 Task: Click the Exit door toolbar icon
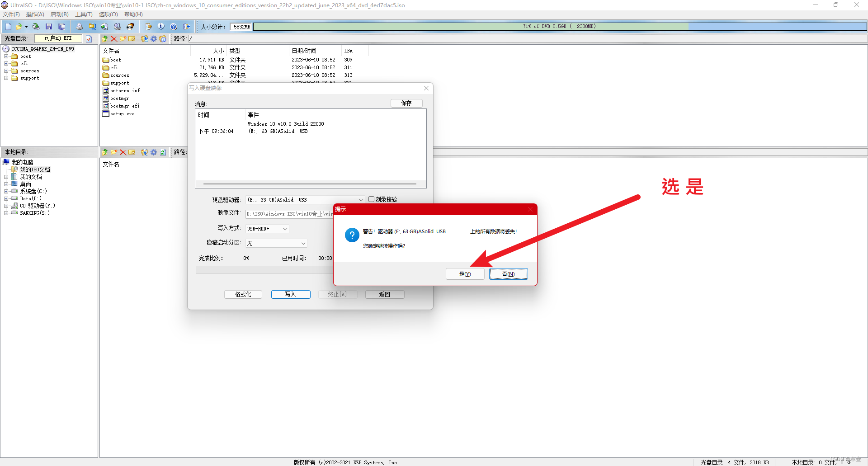[x=186, y=27]
